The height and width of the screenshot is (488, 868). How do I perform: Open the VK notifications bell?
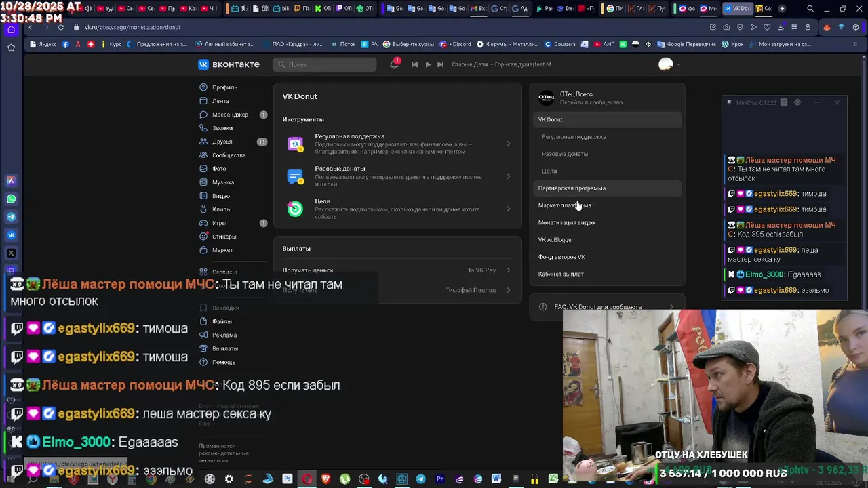394,64
